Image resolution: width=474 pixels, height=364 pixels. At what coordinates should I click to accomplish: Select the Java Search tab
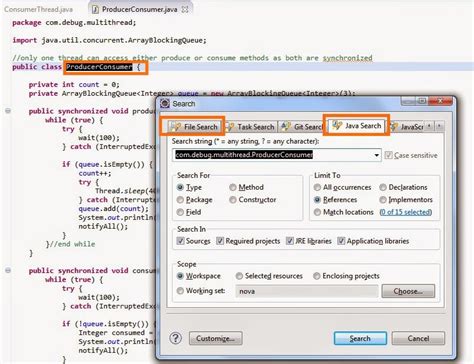click(x=356, y=126)
